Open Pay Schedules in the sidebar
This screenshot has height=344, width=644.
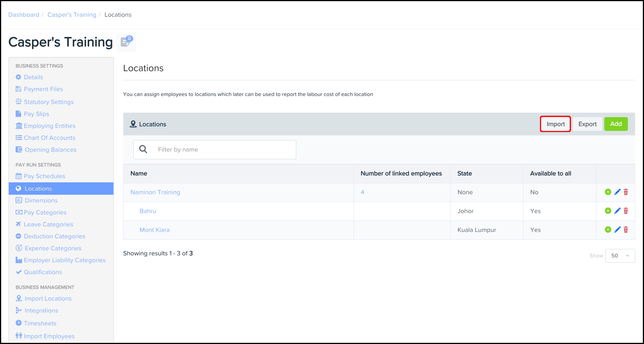coord(44,176)
